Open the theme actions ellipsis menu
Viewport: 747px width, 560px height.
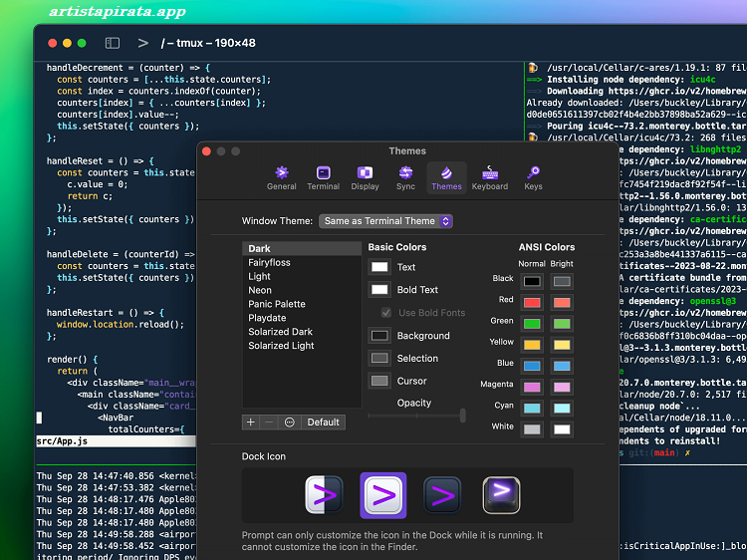tap(290, 422)
